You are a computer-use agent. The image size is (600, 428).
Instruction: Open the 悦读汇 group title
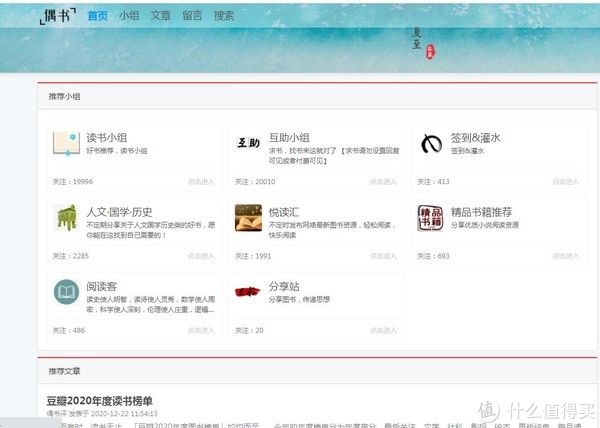[x=284, y=212]
